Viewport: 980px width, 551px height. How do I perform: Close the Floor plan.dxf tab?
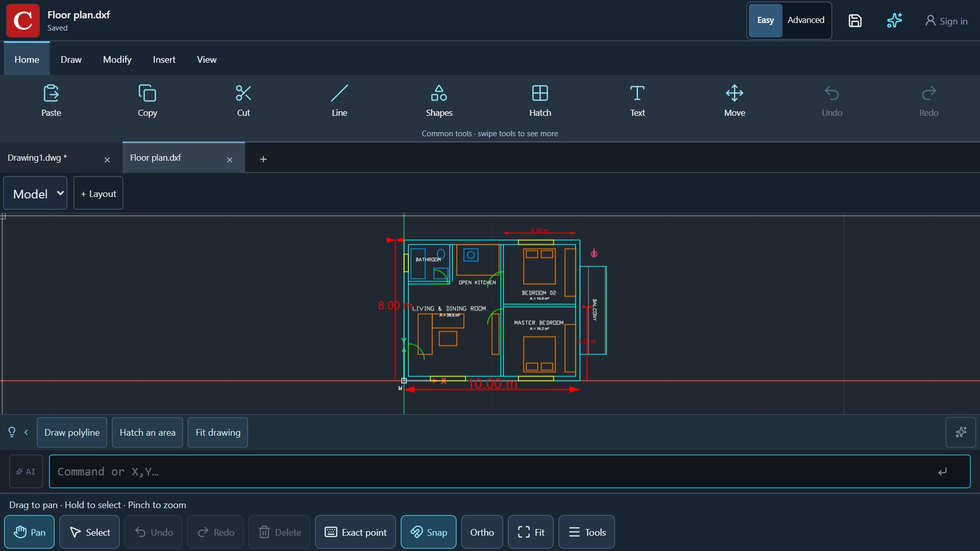(230, 160)
